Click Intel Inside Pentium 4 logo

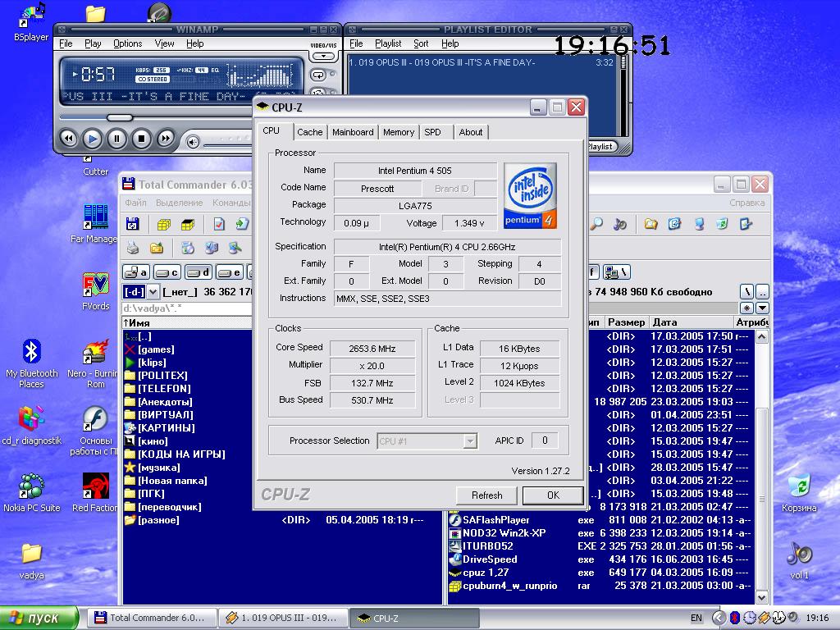coord(531,196)
